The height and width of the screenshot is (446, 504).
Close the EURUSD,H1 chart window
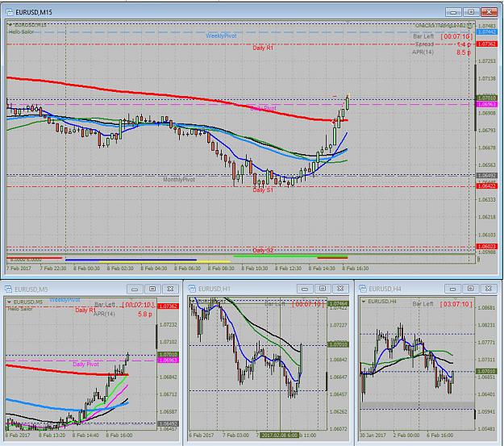click(x=340, y=289)
